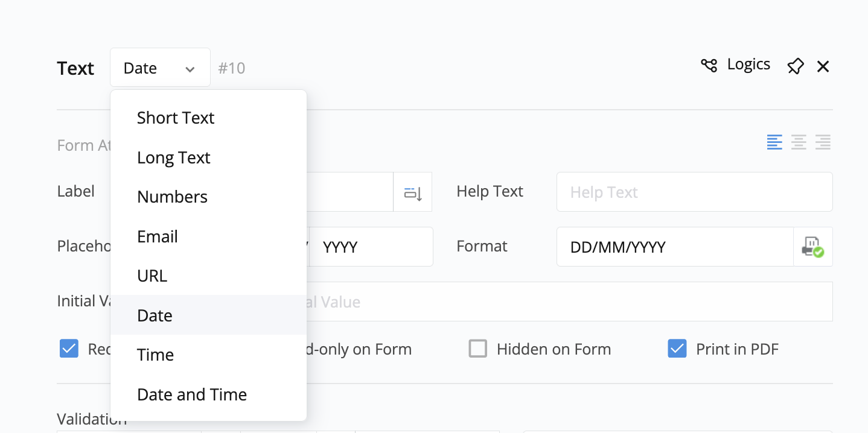The height and width of the screenshot is (433, 868).
Task: Select right text alignment icon
Action: (x=823, y=142)
